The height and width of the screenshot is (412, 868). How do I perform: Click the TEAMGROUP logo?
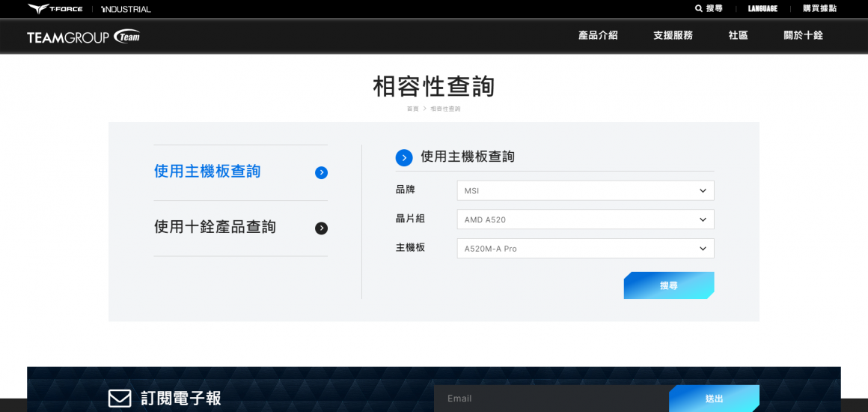click(83, 37)
